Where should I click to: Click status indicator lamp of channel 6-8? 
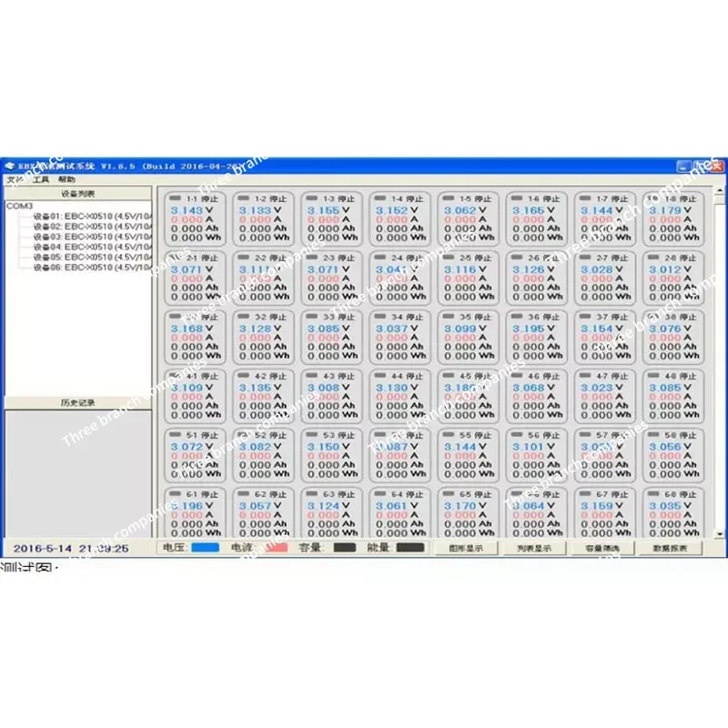click(653, 493)
